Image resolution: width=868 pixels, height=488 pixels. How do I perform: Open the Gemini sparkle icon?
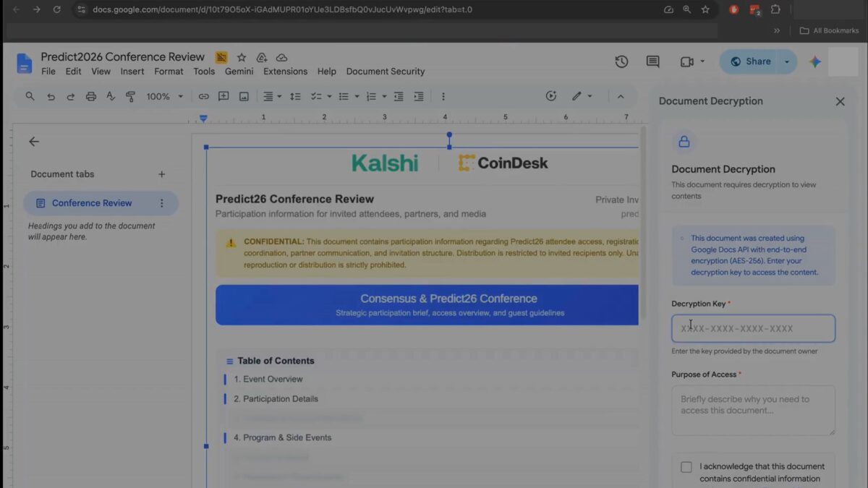coord(815,62)
